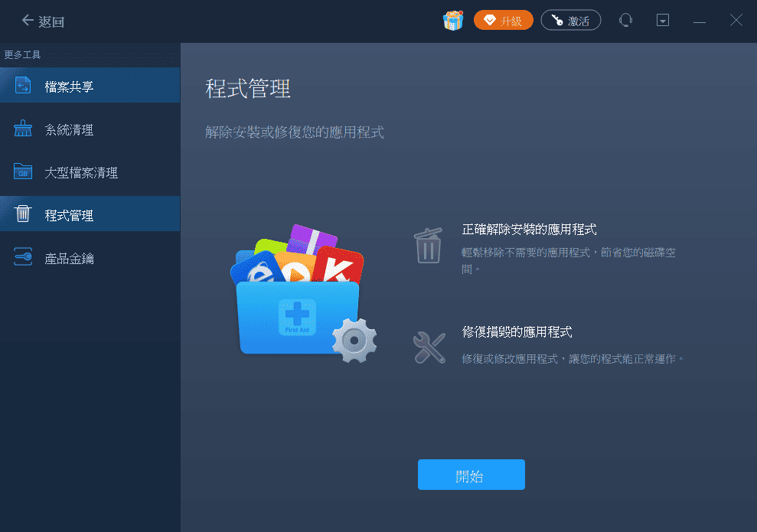The width and height of the screenshot is (757, 532).
Task: Click the 開始 start button
Action: pos(471,475)
